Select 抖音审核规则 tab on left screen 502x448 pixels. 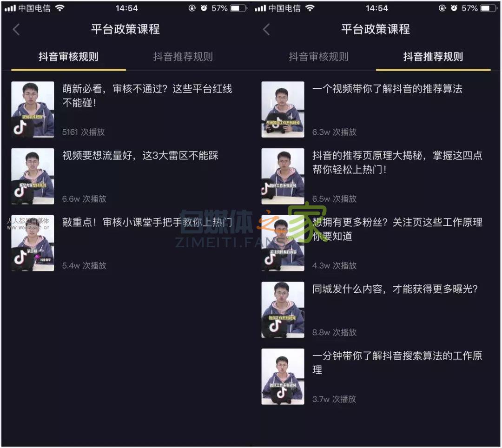pos(68,57)
